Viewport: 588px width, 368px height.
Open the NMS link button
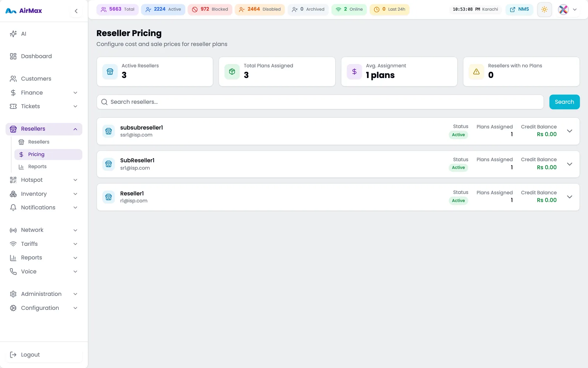(520, 9)
